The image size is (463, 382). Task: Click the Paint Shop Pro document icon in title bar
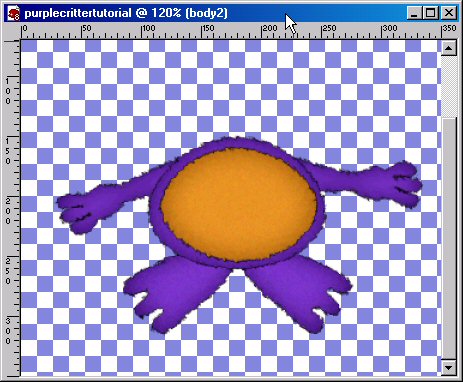[14, 14]
